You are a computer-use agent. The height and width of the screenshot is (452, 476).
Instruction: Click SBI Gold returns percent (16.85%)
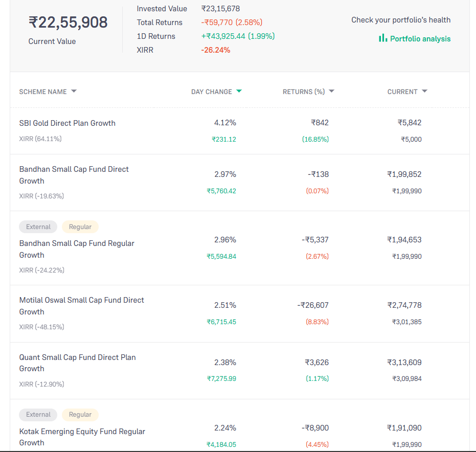(315, 140)
